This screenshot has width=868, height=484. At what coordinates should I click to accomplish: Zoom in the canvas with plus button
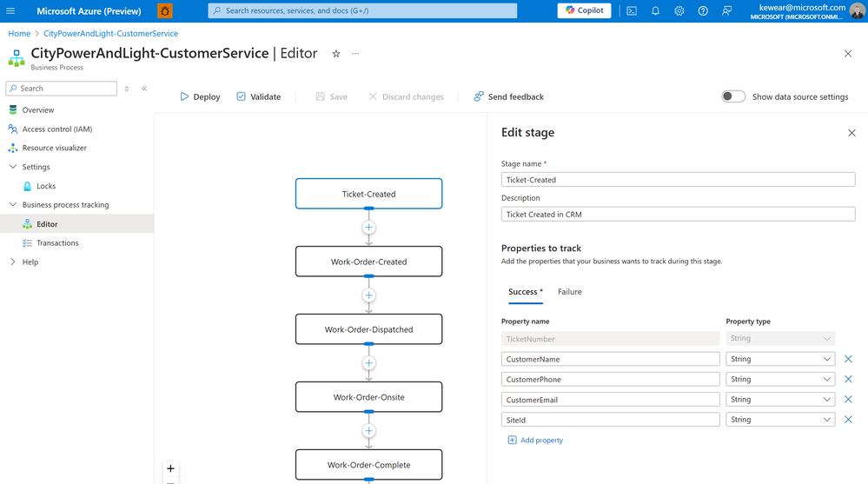(x=170, y=468)
